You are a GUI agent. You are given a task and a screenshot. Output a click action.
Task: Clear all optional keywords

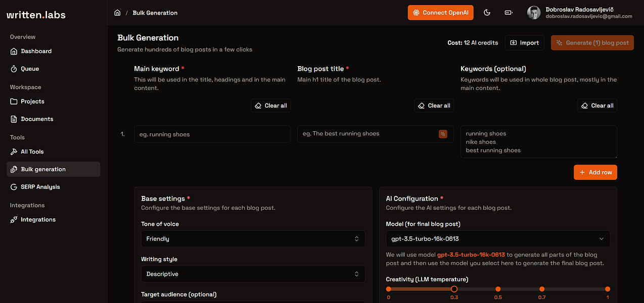[x=597, y=106]
